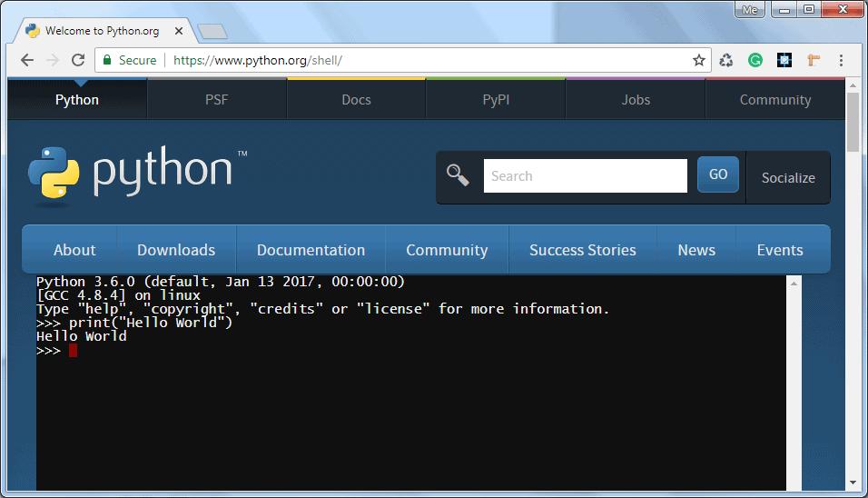Image resolution: width=868 pixels, height=498 pixels.
Task: Click the GO search button
Action: pyautogui.click(x=718, y=174)
